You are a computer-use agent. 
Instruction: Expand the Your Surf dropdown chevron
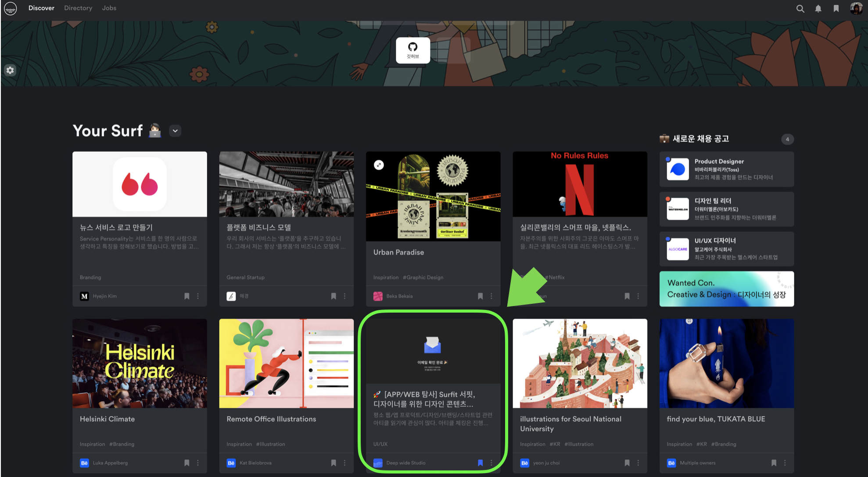[x=175, y=131]
